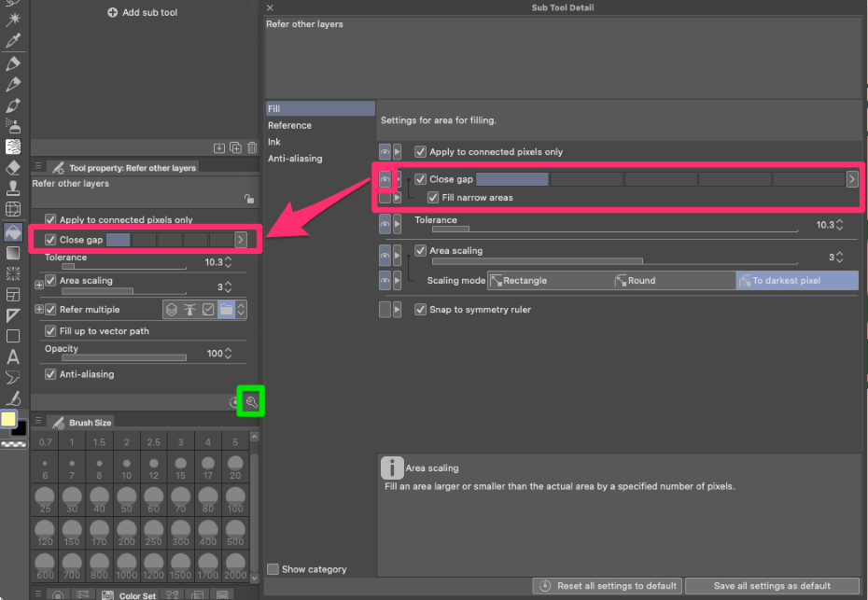
Task: Click the yellow main color swatch
Action: click(8, 419)
